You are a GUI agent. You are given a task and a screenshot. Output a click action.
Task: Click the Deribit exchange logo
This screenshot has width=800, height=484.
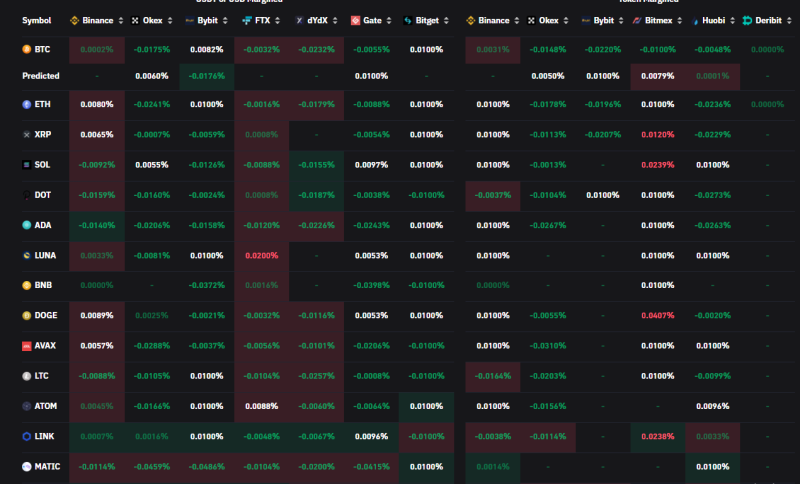coord(747,20)
